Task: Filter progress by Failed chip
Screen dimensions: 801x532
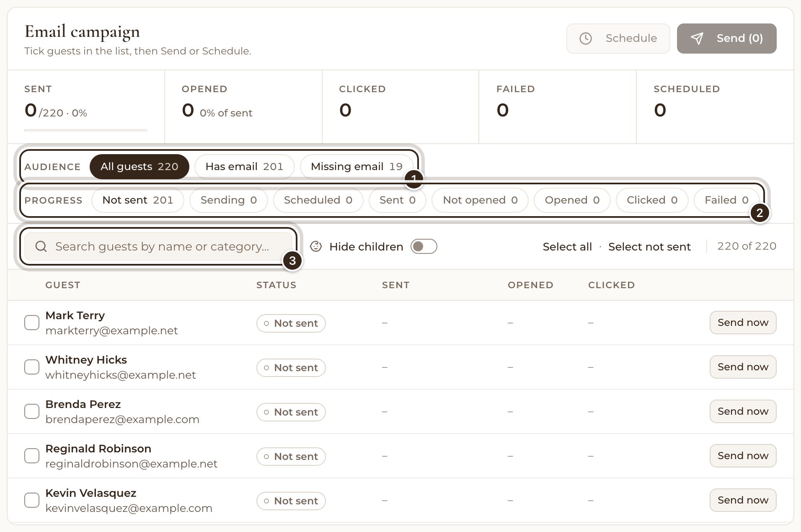Action: pyautogui.click(x=726, y=200)
